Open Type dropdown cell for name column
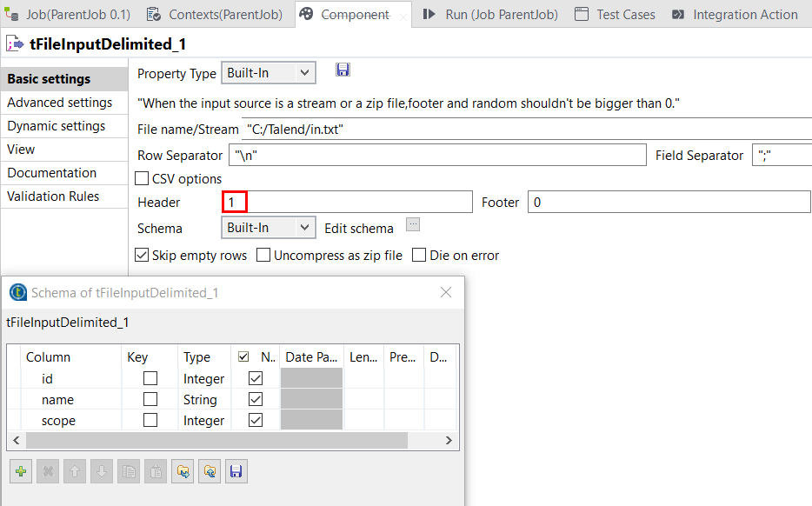This screenshot has width=812, height=506. click(204, 399)
